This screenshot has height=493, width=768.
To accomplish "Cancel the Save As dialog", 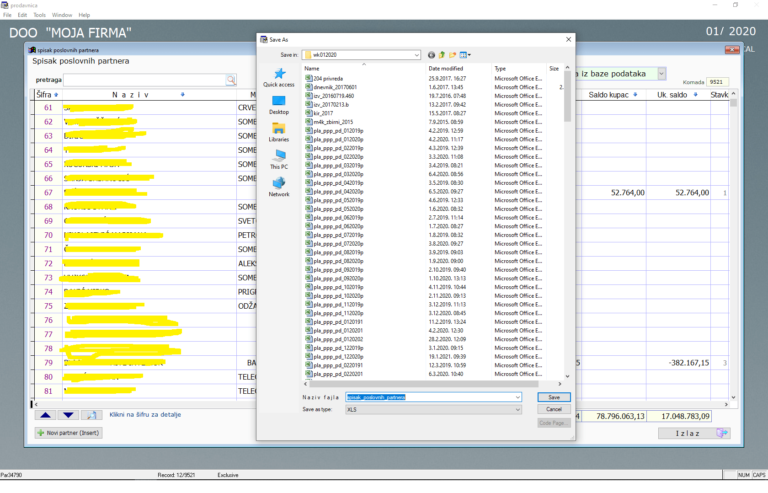I will (x=553, y=409).
